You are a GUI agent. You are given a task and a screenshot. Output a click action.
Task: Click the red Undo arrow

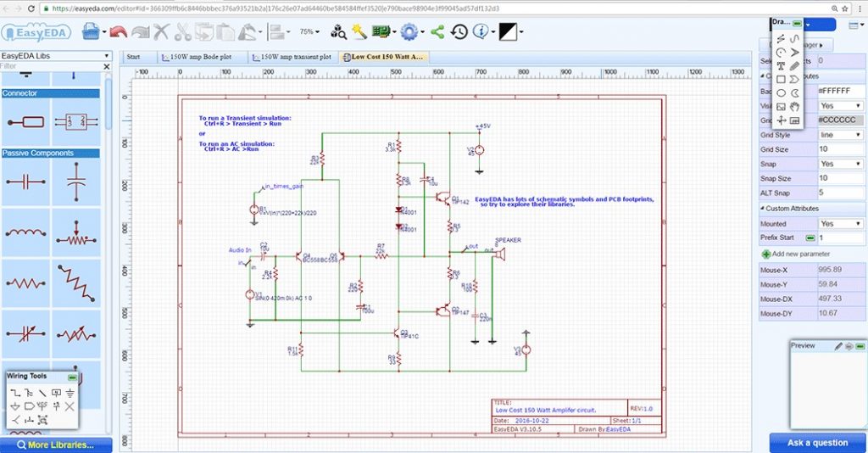click(119, 32)
